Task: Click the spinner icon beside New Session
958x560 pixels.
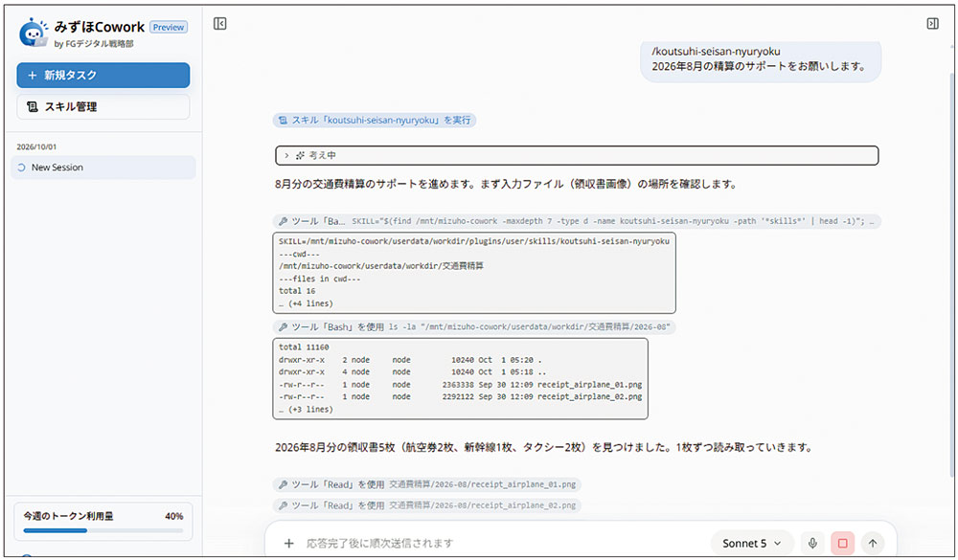Action: pos(21,168)
